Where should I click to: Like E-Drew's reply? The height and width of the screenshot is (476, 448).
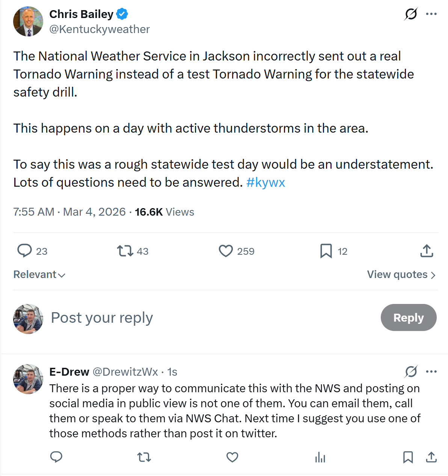click(232, 457)
